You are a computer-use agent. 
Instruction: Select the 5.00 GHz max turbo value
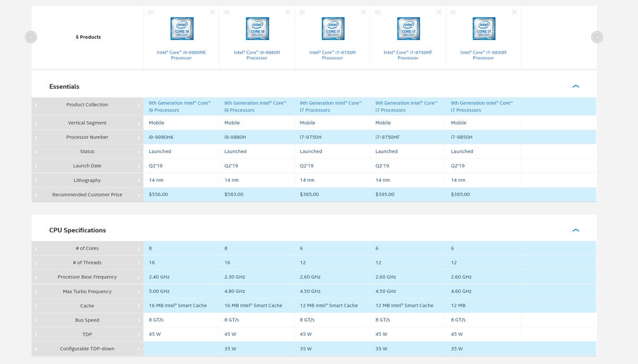coord(159,291)
